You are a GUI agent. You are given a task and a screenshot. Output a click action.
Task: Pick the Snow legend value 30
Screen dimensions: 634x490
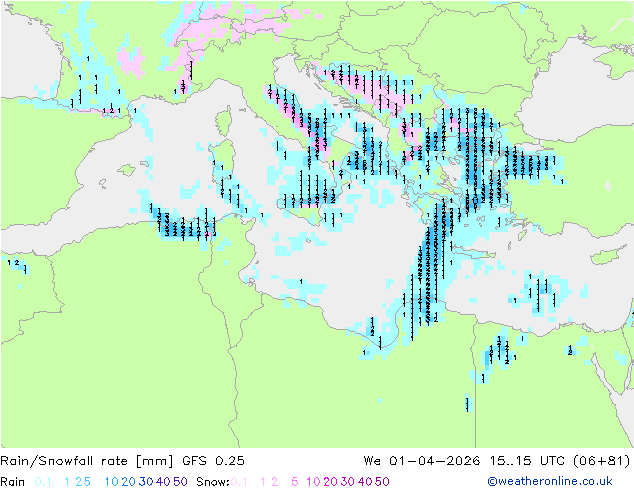click(348, 482)
